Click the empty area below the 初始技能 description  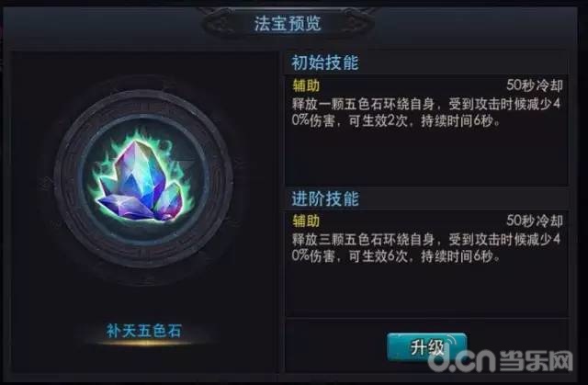(426, 157)
